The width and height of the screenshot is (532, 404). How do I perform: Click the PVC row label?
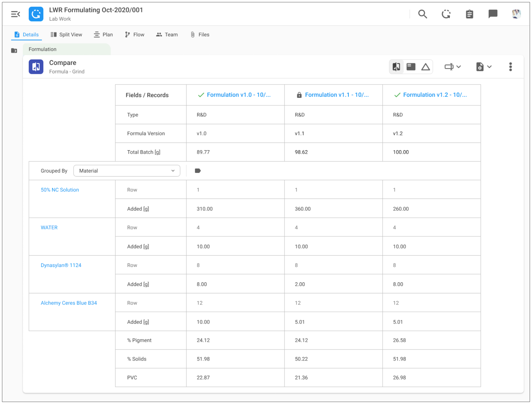coord(132,377)
